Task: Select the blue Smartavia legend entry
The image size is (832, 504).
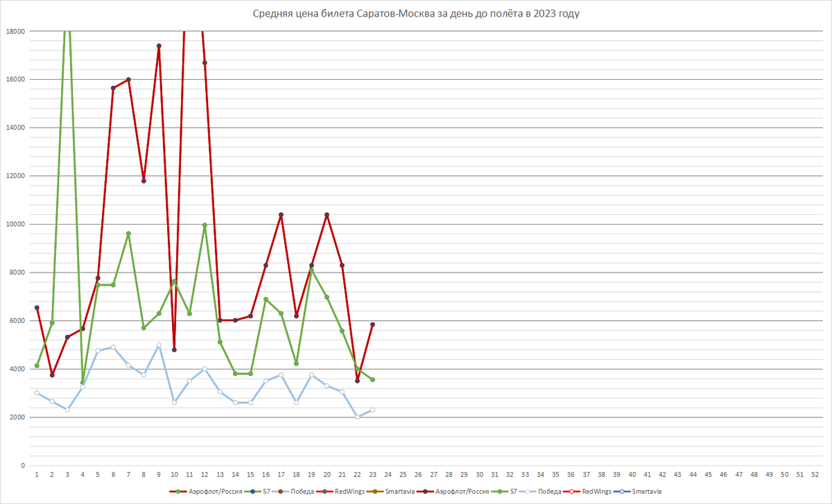Action: tap(637, 492)
